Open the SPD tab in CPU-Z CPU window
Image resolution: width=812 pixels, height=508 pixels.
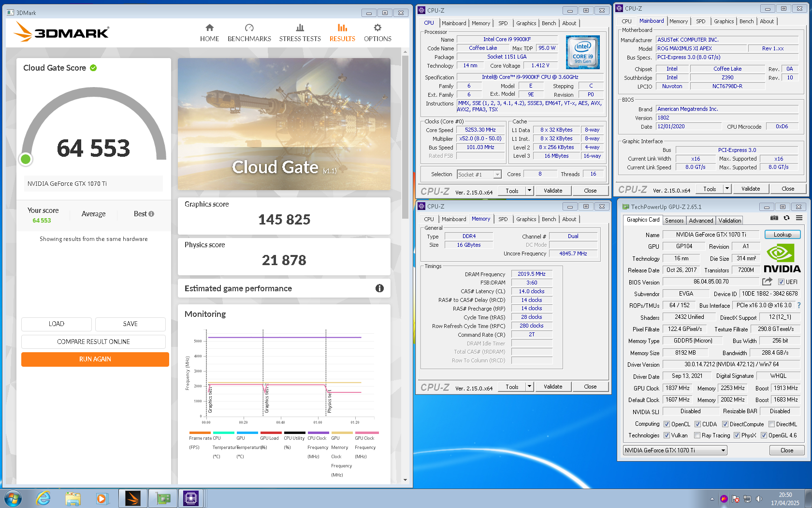[503, 23]
